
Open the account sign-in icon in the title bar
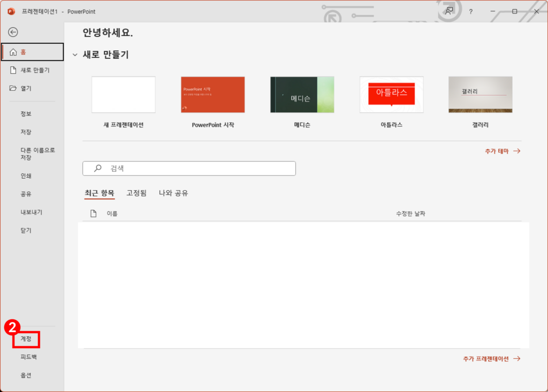click(x=449, y=11)
